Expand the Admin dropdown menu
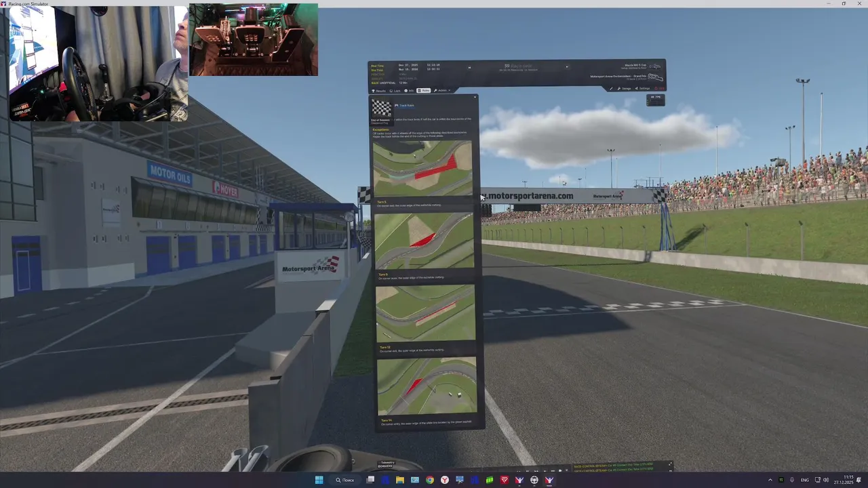This screenshot has height=488, width=868. (x=442, y=91)
